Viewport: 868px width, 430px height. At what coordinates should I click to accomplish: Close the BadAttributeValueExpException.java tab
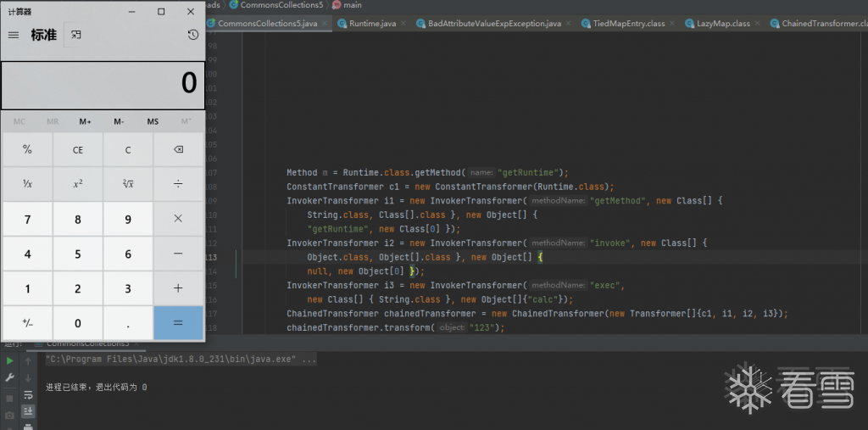(569, 23)
